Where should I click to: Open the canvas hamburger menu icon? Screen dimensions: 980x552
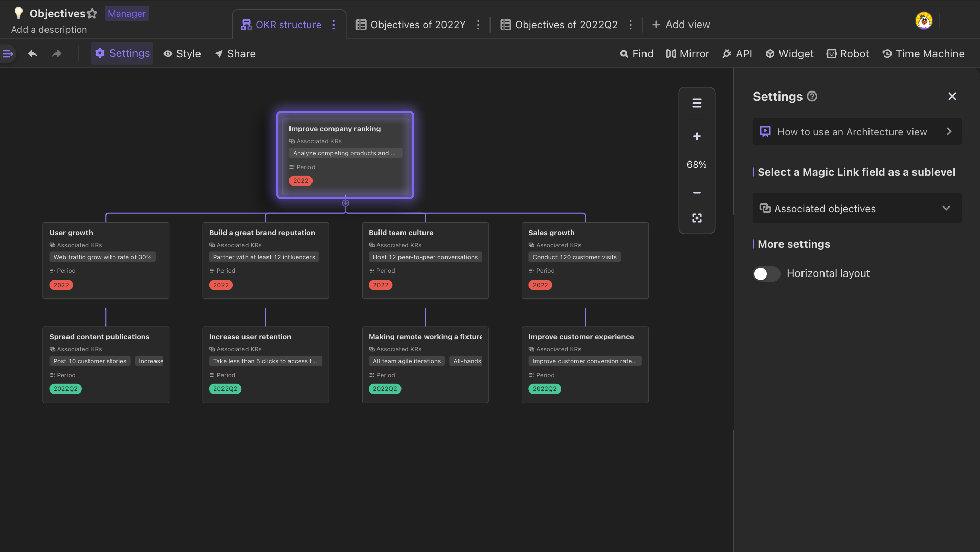[x=697, y=103]
